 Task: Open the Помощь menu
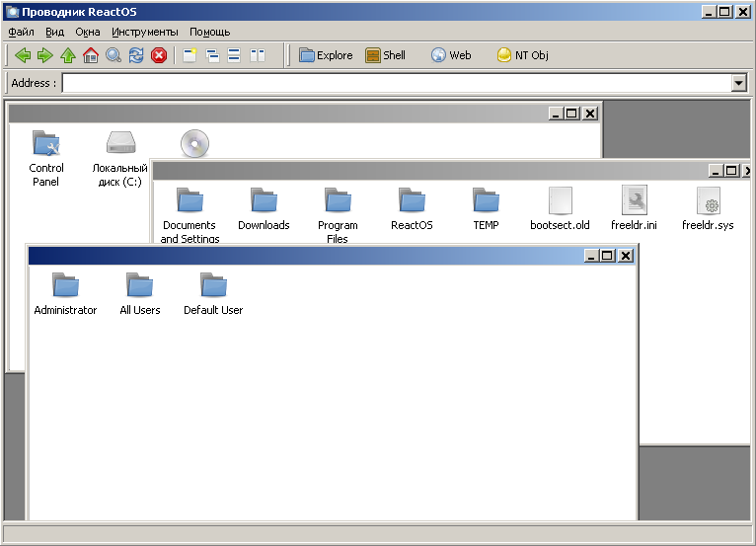click(x=210, y=32)
